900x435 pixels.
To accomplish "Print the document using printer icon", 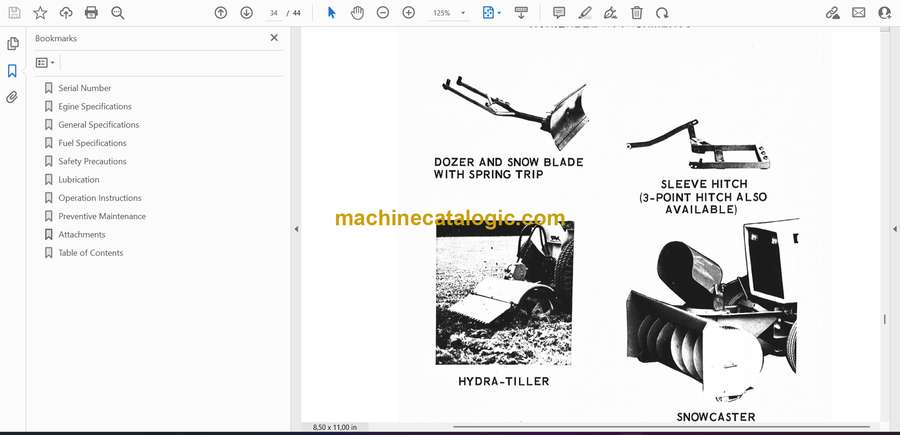I will point(91,13).
